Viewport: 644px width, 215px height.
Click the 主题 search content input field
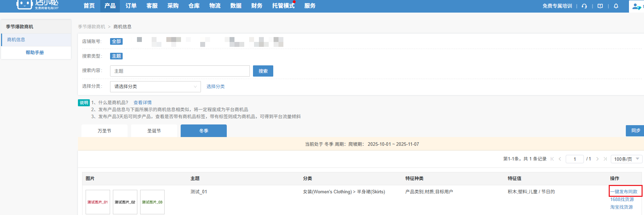(180, 71)
